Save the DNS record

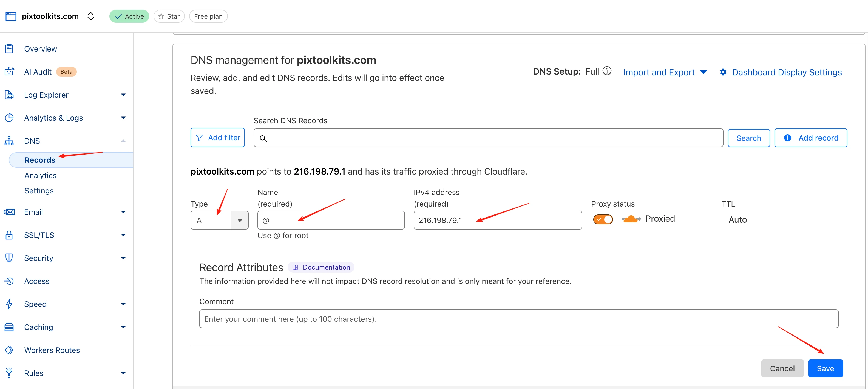825,368
